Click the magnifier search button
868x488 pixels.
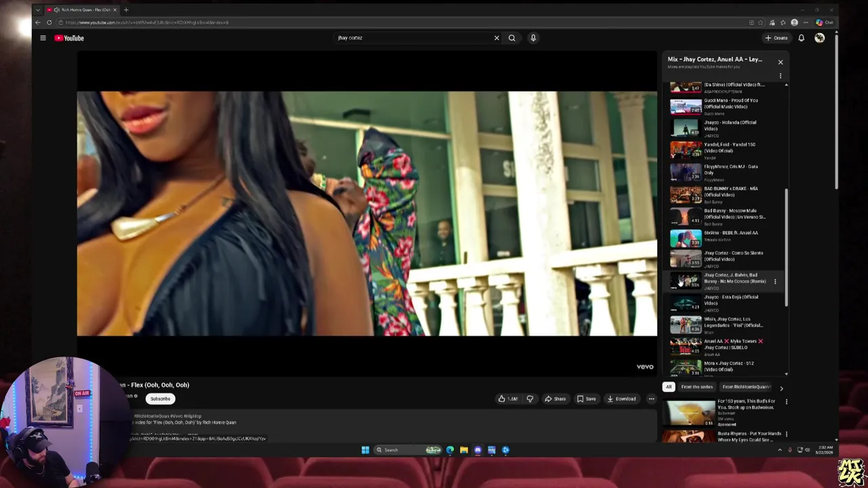[512, 38]
